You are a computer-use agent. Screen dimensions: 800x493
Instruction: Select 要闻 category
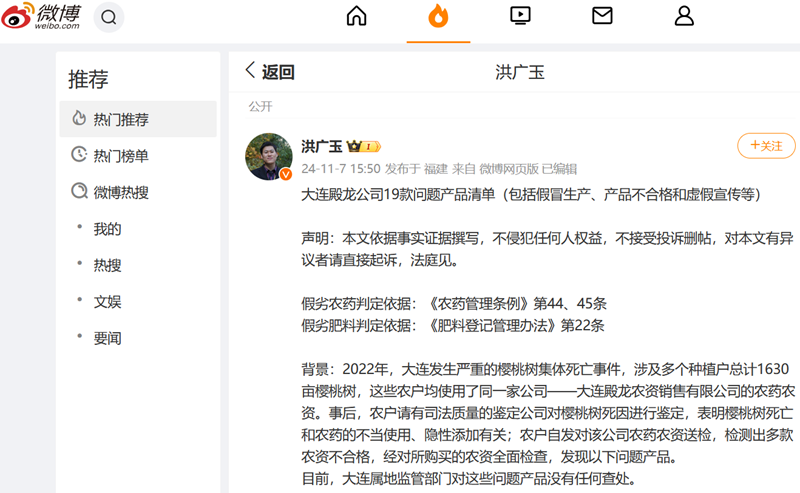tap(108, 338)
